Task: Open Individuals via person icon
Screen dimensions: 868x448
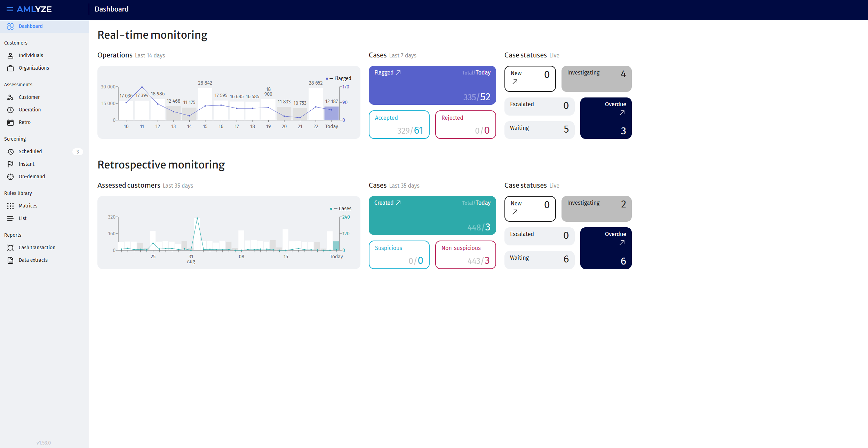Action: pyautogui.click(x=10, y=56)
